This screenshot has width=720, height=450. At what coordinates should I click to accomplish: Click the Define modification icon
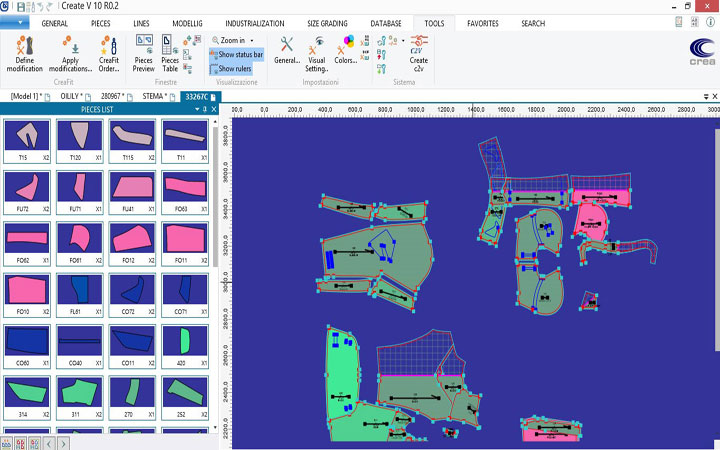(x=24, y=50)
